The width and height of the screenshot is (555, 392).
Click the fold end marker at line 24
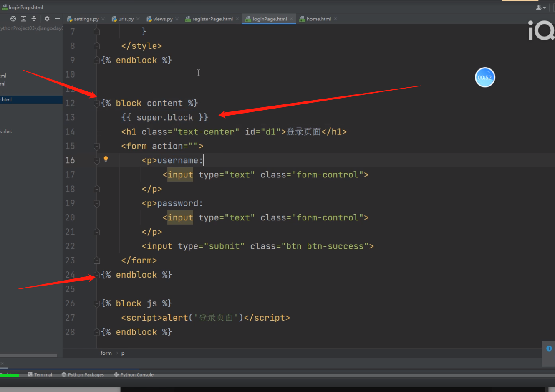(x=97, y=275)
